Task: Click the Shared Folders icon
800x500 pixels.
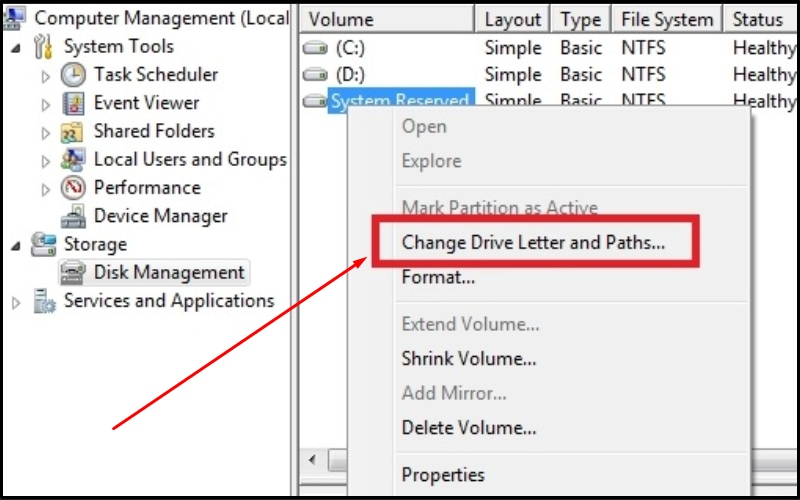Action: pyautogui.click(x=72, y=132)
